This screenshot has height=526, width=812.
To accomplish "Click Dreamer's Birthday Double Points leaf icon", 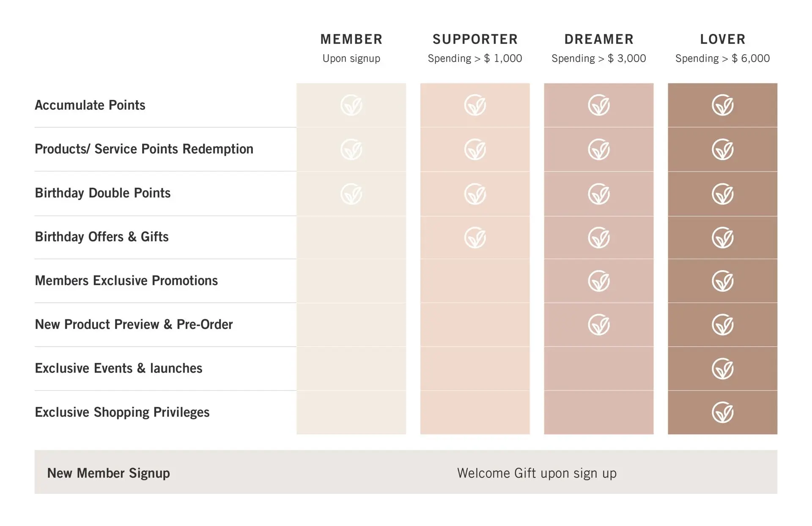I will pos(599,194).
